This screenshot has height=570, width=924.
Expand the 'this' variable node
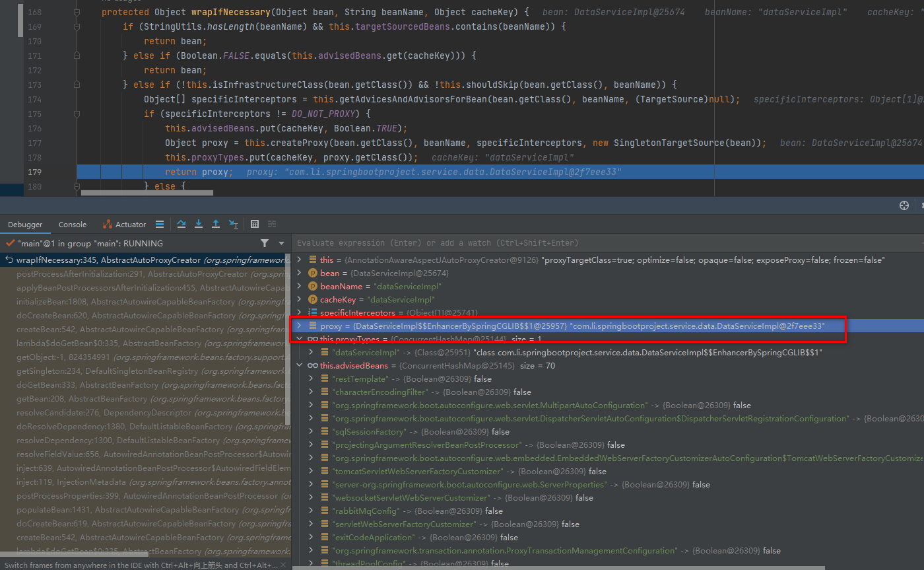point(300,260)
